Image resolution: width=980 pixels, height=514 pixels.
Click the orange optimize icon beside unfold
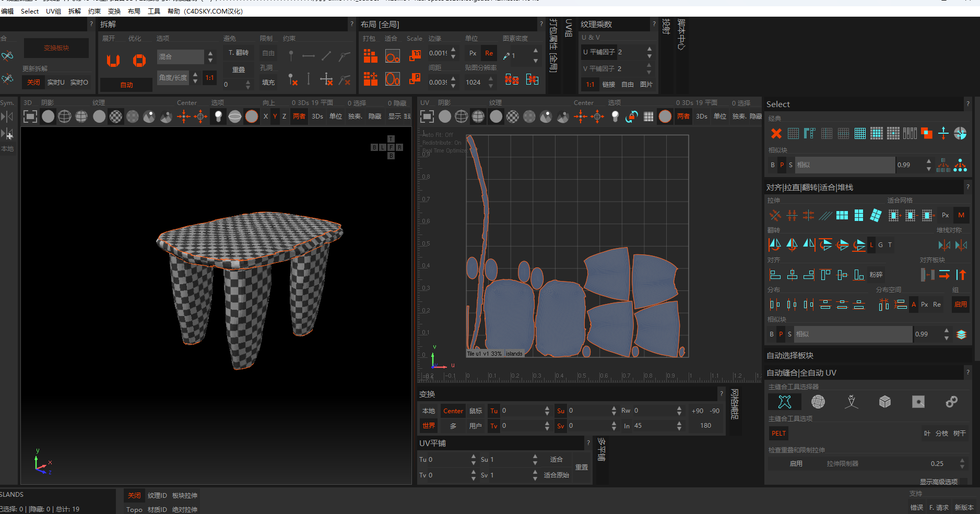139,61
